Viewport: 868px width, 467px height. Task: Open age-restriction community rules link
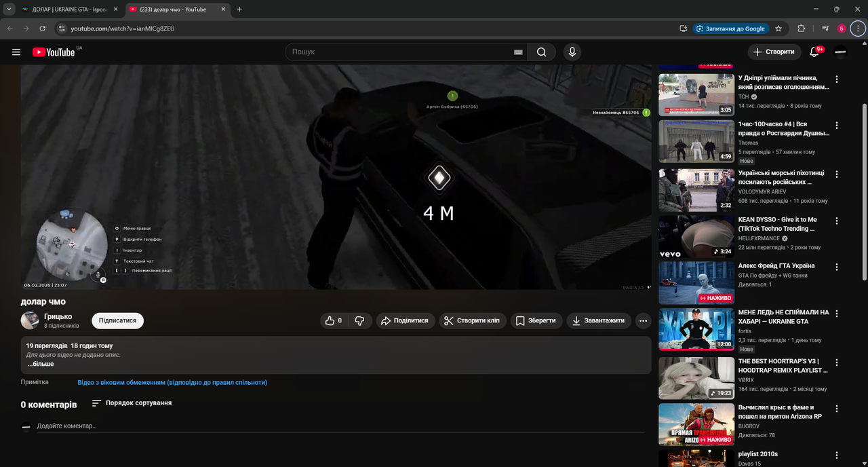pos(172,383)
